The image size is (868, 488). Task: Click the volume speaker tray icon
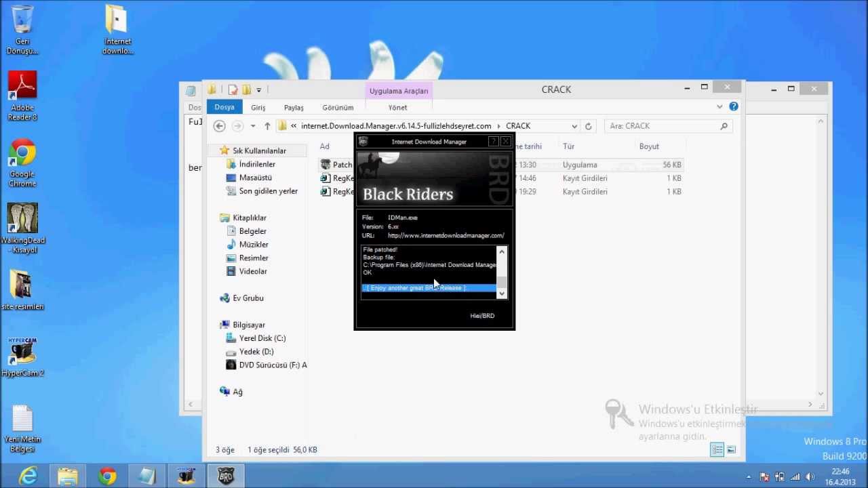pos(810,477)
